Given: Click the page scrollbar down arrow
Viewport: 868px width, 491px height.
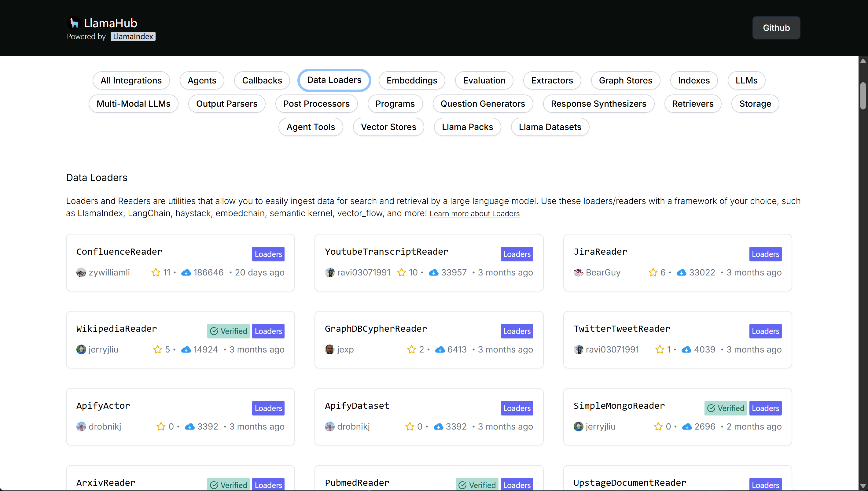Looking at the screenshot, I should [863, 485].
